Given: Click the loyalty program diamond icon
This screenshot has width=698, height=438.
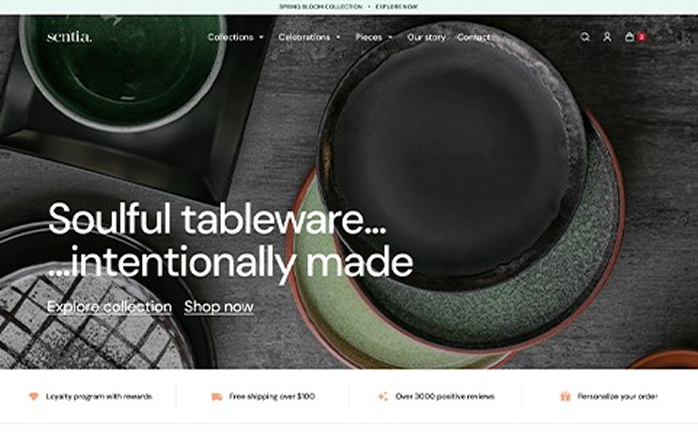Looking at the screenshot, I should 34,396.
